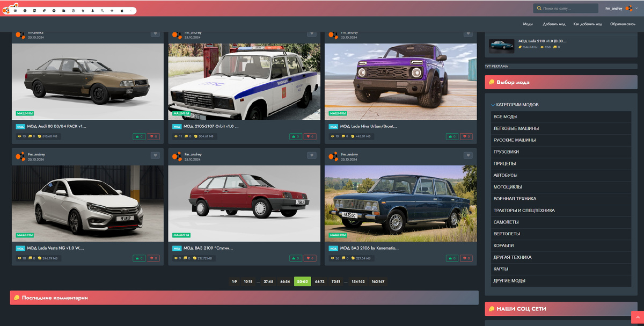Open the envelope messages icon in admin bar
The image size is (644, 326).
coord(15,11)
